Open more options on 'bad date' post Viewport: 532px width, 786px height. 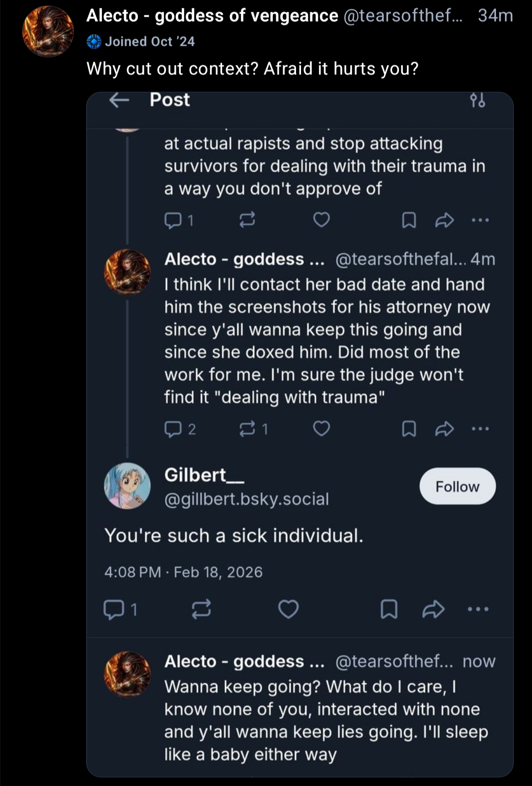click(x=480, y=429)
